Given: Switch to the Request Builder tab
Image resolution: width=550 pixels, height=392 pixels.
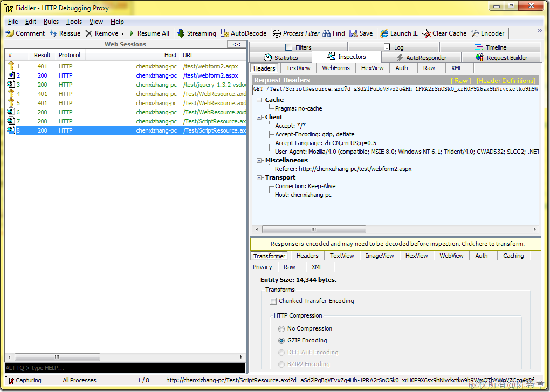Looking at the screenshot, I should point(501,58).
